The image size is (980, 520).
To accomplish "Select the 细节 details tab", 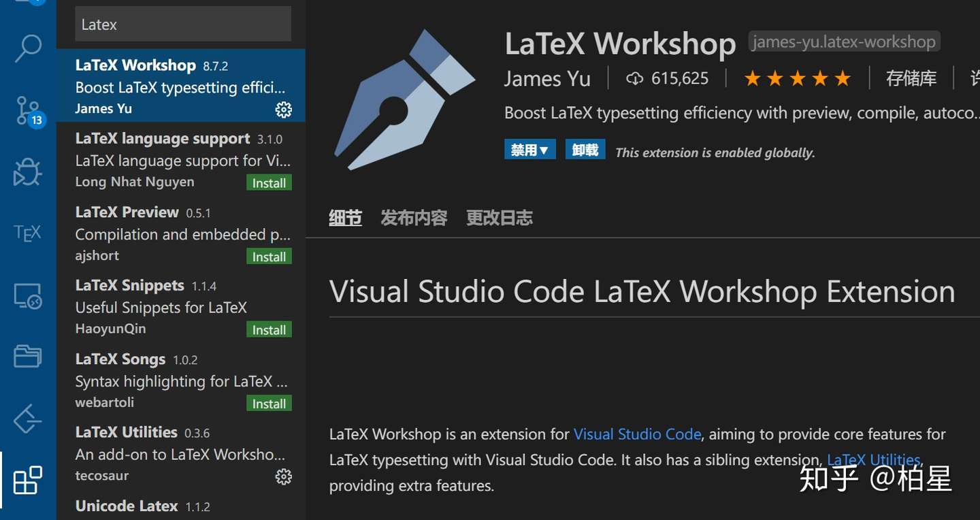I will point(344,217).
